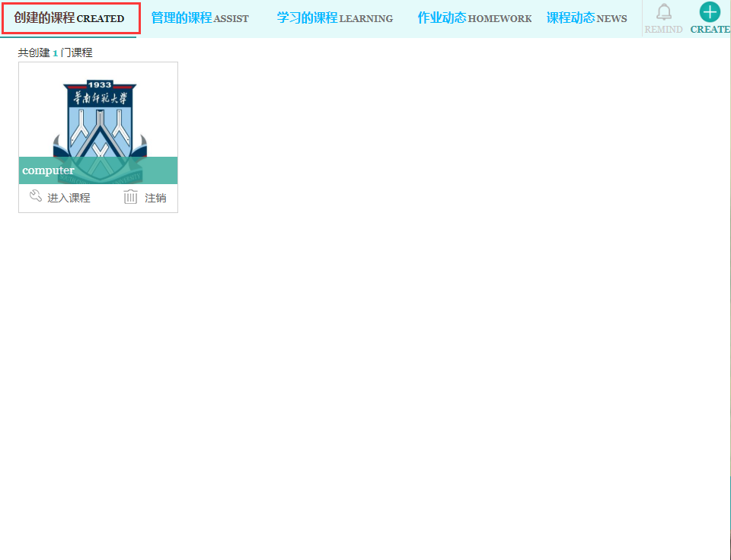Open the course titled computer
This screenshot has height=560, width=731.
[49, 170]
